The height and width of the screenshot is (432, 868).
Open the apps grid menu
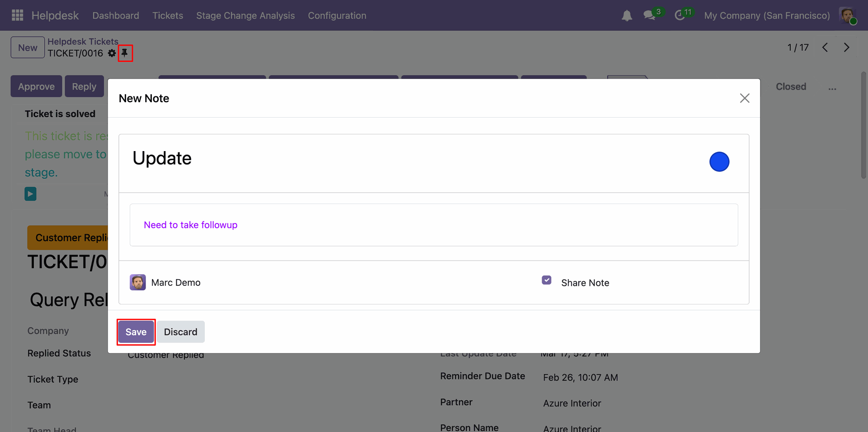pyautogui.click(x=17, y=15)
